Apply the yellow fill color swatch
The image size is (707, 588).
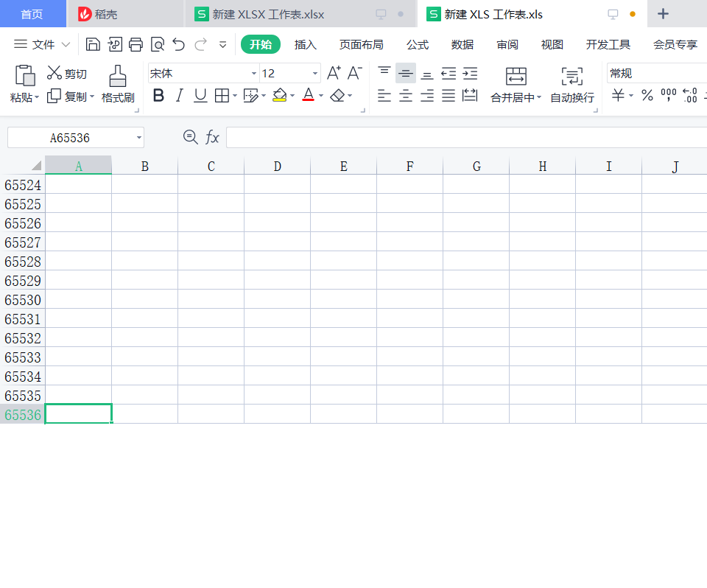coord(279,96)
